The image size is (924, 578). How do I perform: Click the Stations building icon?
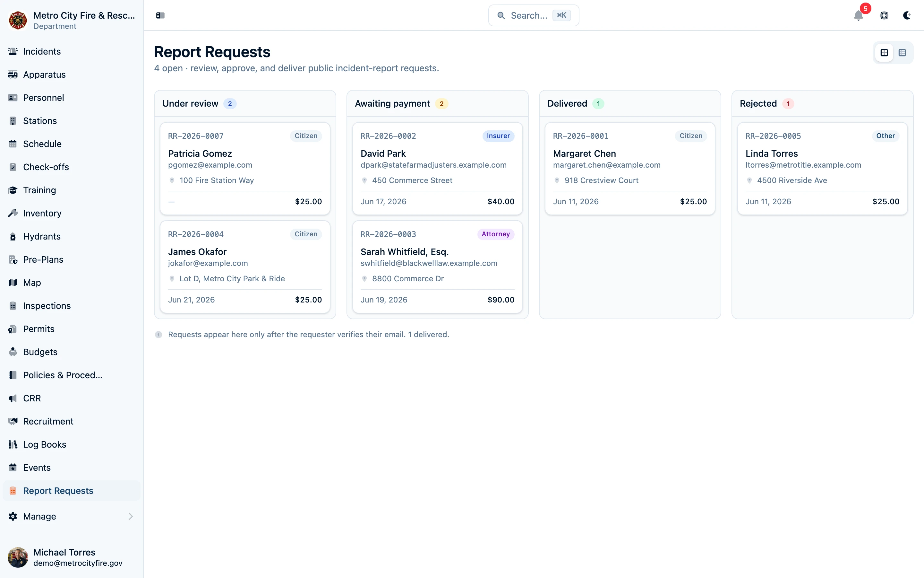tap(13, 121)
